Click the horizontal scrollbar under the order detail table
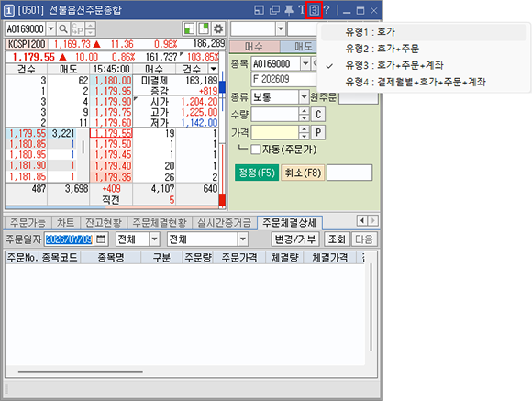 [81, 371]
